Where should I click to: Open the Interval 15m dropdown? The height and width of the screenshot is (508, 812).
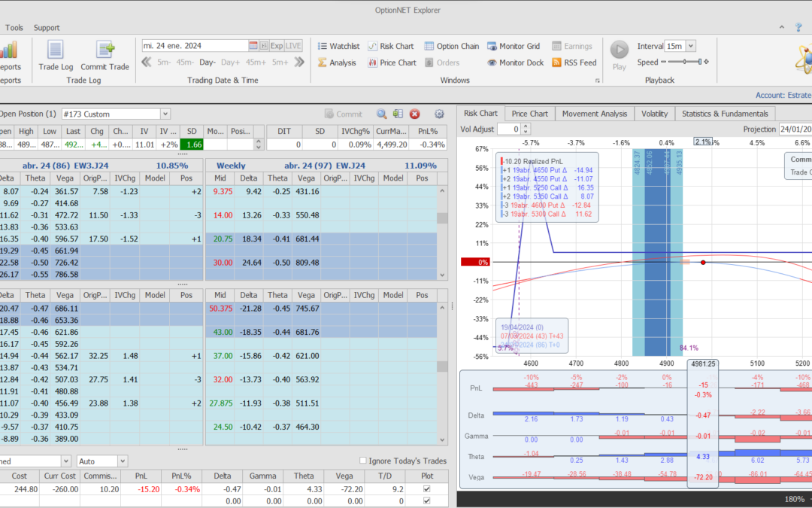(690, 46)
